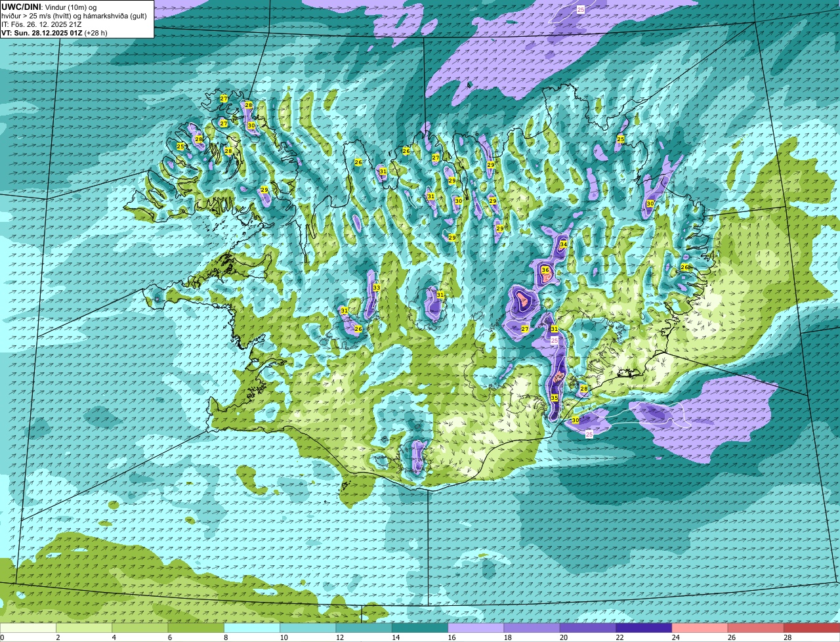Click the scale label '16' under the color bar
The width and height of the screenshot is (840, 642).
(x=452, y=637)
